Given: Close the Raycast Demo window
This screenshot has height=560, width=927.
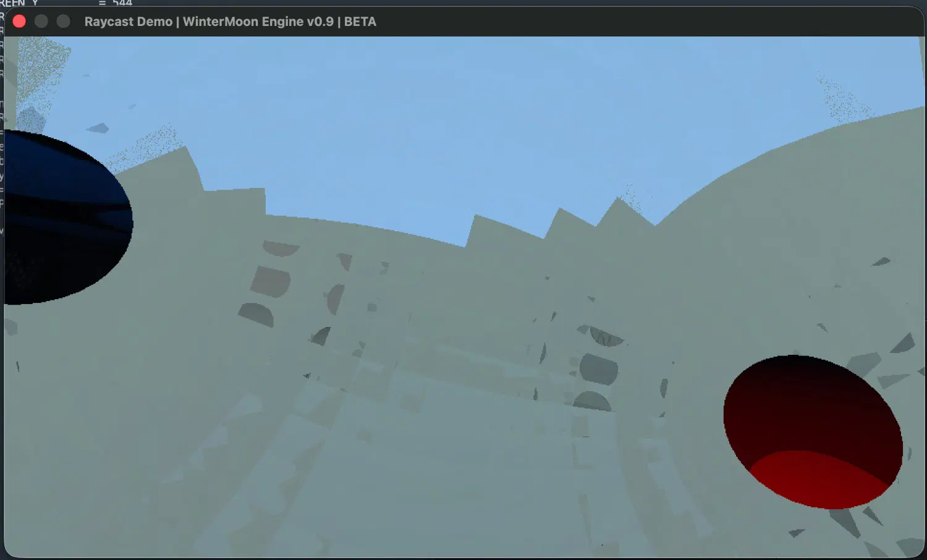Looking at the screenshot, I should [x=19, y=22].
